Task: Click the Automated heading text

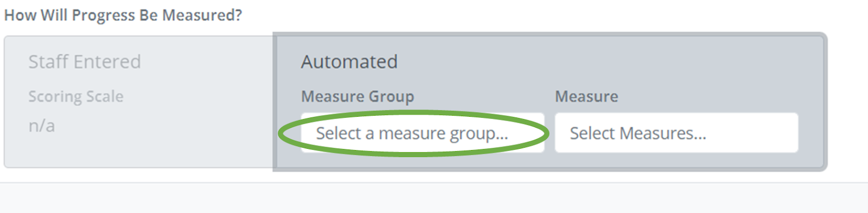Action: 349,61
